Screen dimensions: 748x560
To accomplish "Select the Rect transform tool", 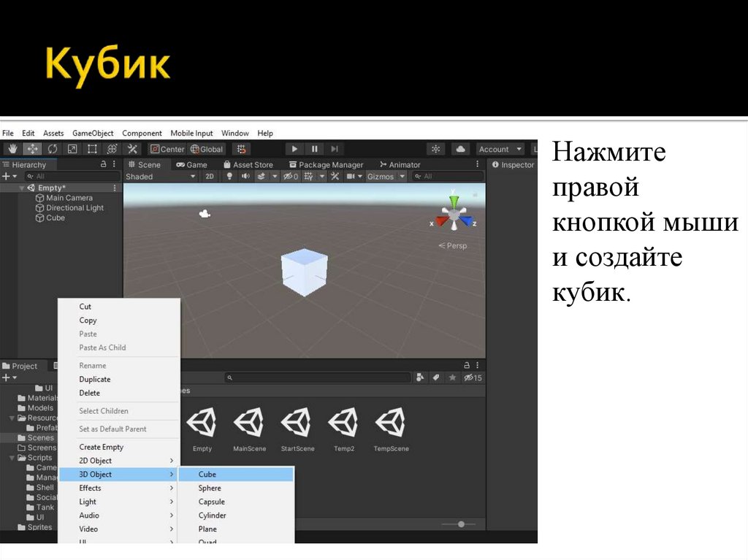I will pos(92,149).
